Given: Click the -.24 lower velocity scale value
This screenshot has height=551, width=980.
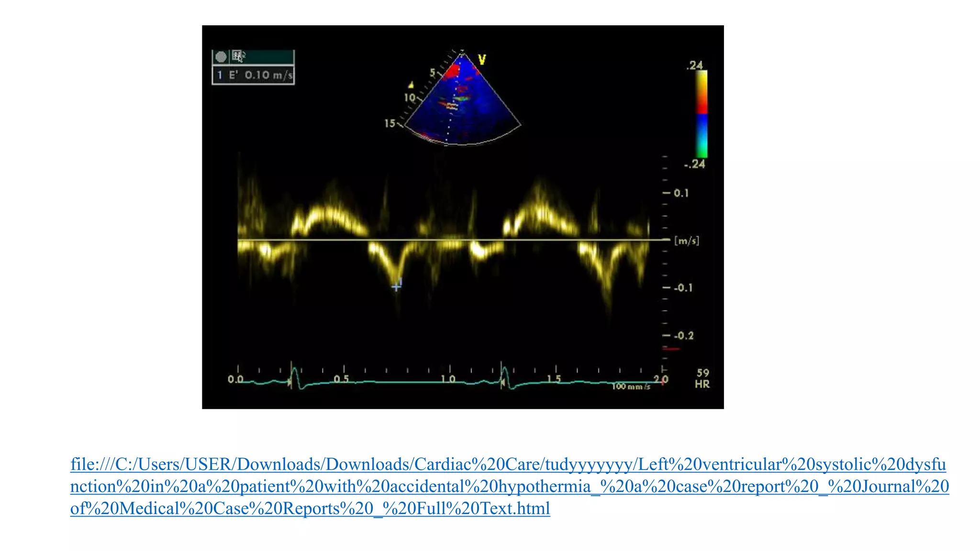Looking at the screenshot, I should tap(695, 164).
